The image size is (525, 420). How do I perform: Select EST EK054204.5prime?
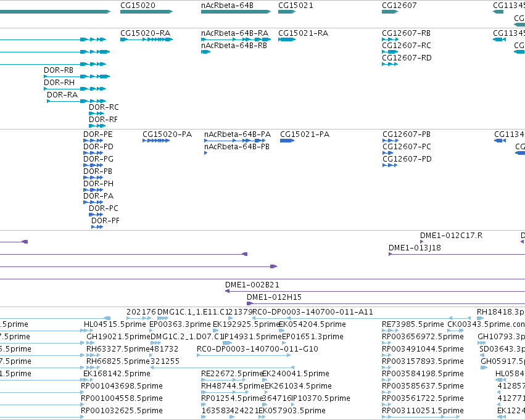pyautogui.click(x=312, y=324)
